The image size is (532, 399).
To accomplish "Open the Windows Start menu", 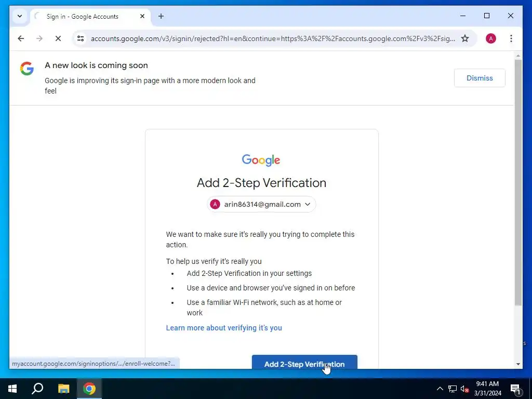I will click(12, 389).
